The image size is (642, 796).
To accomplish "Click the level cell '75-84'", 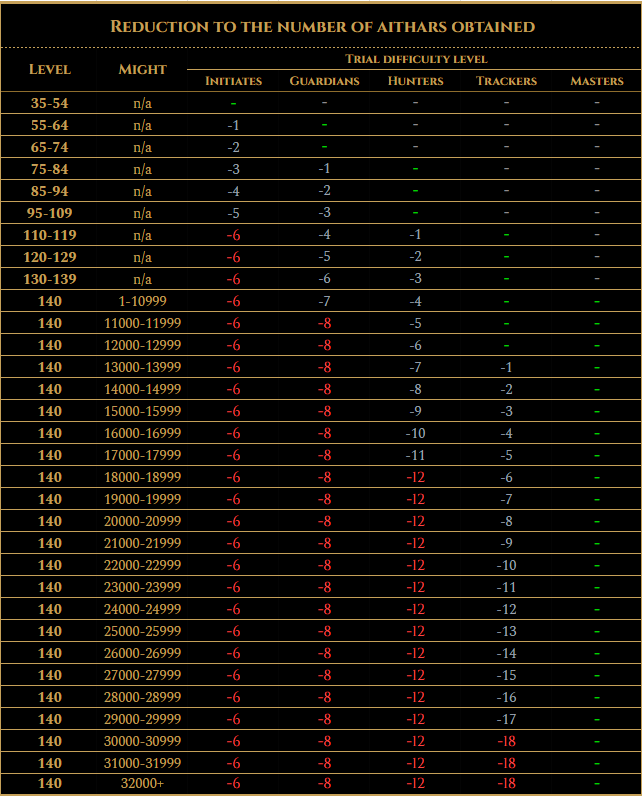I will click(50, 169).
